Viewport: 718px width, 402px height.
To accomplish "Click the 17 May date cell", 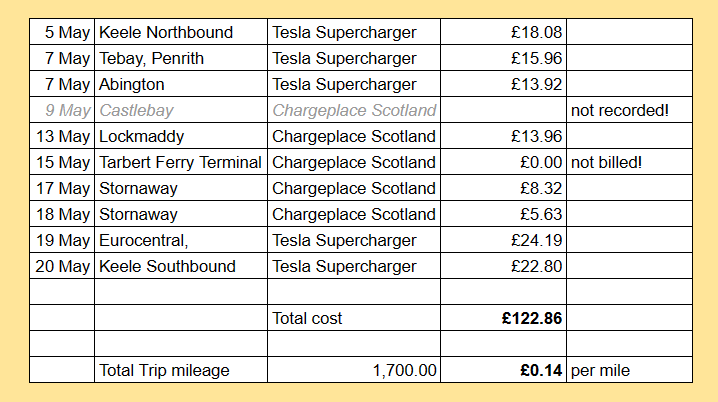I will pyautogui.click(x=62, y=188).
